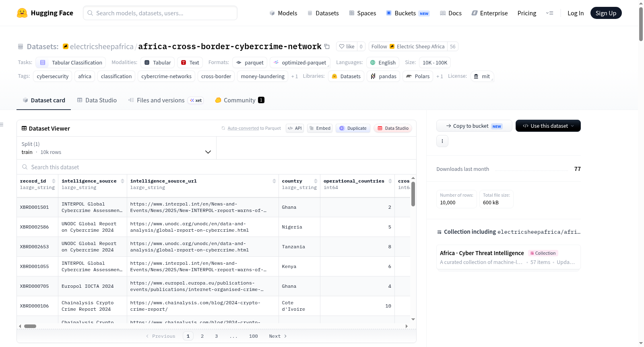Click the Embed button
The height and width of the screenshot is (347, 644).
[x=320, y=128]
